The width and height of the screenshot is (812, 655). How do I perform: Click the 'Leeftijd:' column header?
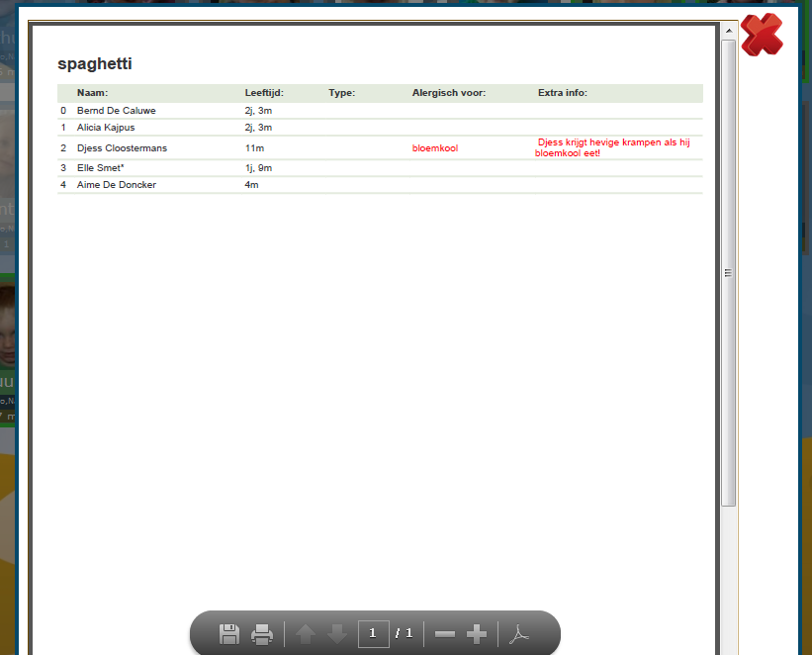pyautogui.click(x=264, y=93)
